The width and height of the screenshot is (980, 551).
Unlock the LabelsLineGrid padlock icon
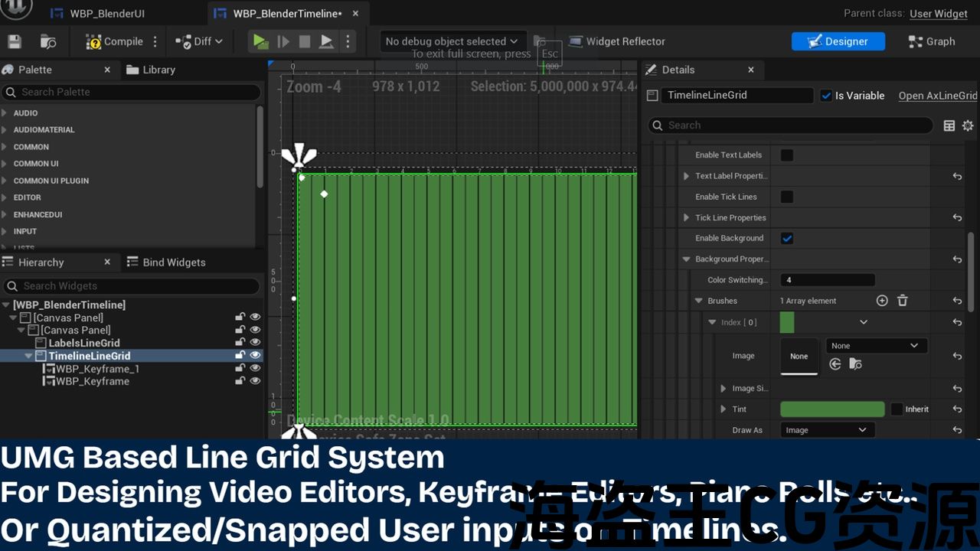(240, 343)
